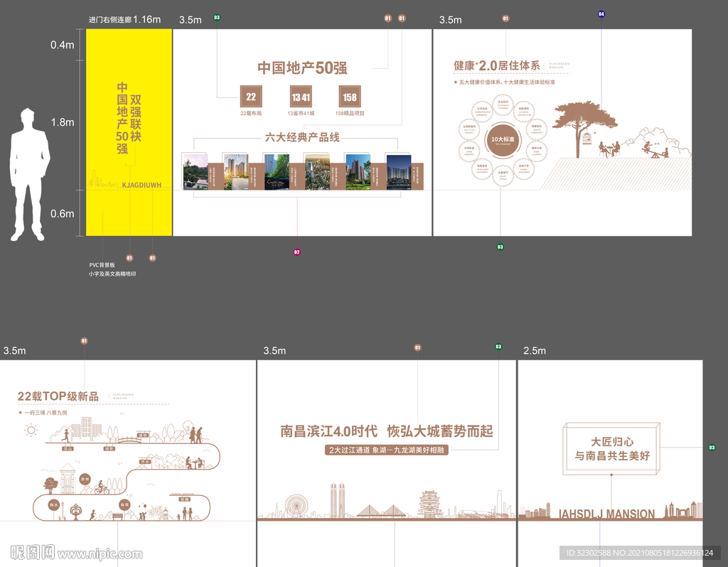The width and height of the screenshot is (728, 567).
Task: Click the magenta 02 annotation marker
Action: 296,252
